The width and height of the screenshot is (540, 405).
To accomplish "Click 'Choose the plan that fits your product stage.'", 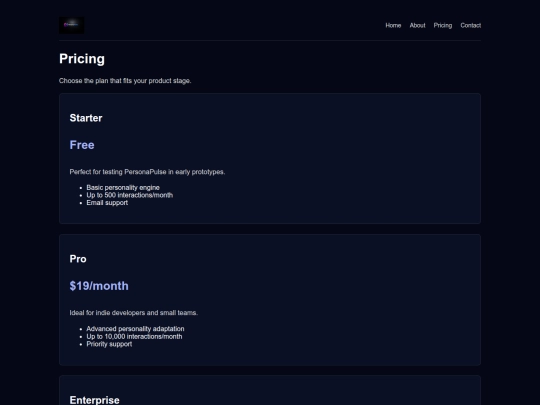I will click(x=125, y=81).
